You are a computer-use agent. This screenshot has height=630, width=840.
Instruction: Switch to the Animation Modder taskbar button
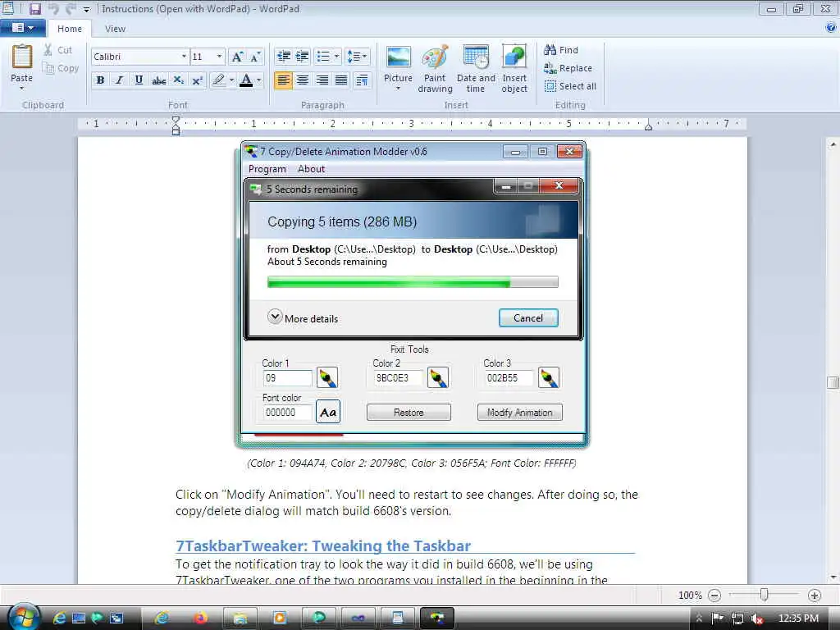coord(437,619)
